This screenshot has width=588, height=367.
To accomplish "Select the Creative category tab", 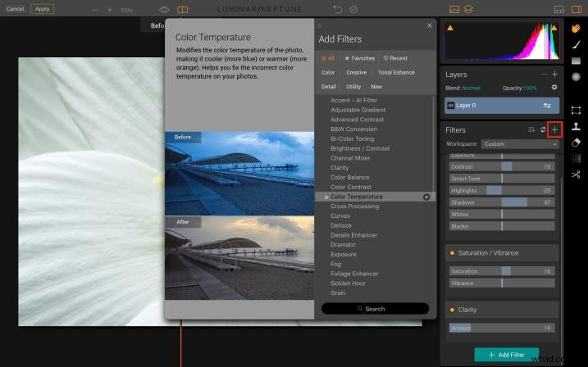I will click(x=356, y=73).
